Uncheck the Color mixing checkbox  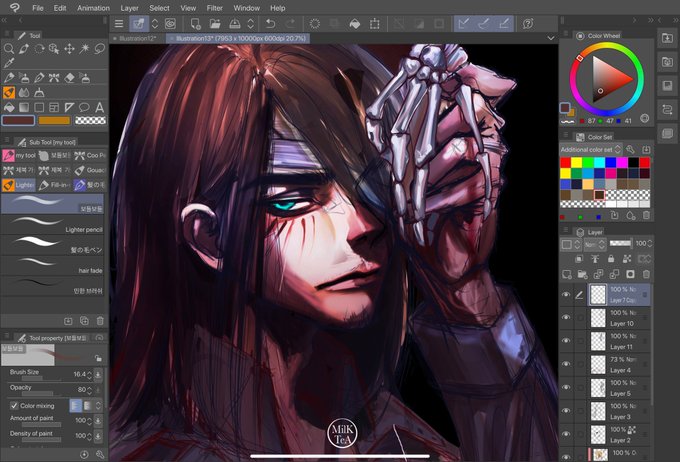14,406
